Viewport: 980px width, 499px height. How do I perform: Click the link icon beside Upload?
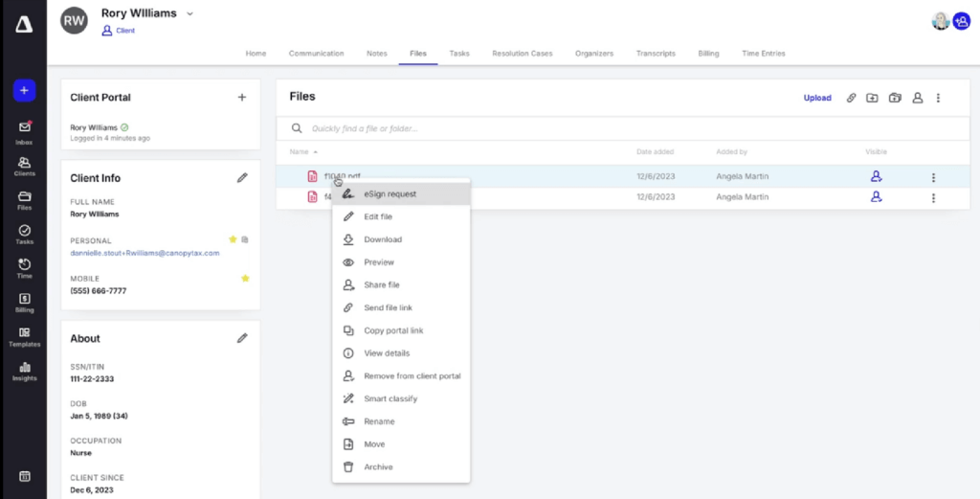click(851, 98)
